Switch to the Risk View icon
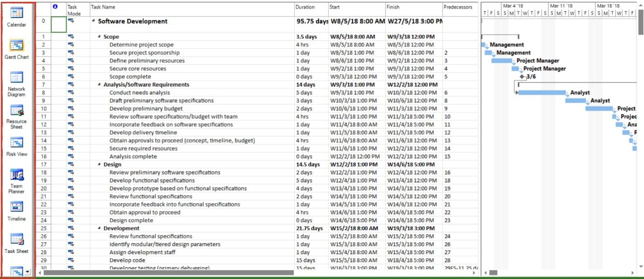644x279 pixels. coord(17,143)
